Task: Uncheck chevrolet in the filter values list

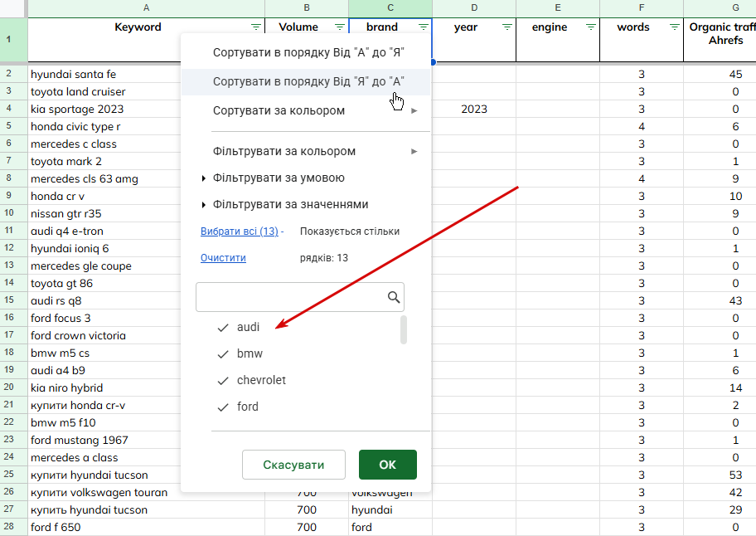Action: [223, 381]
